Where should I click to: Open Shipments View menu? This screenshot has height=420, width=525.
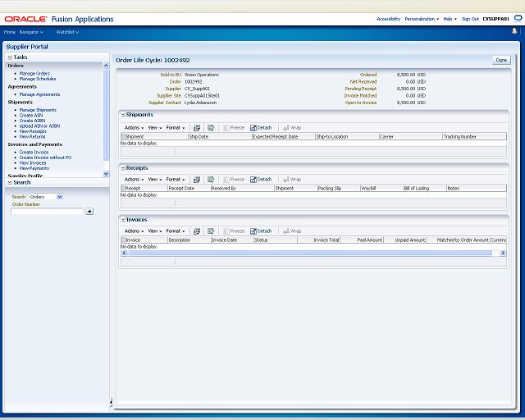pyautogui.click(x=155, y=128)
